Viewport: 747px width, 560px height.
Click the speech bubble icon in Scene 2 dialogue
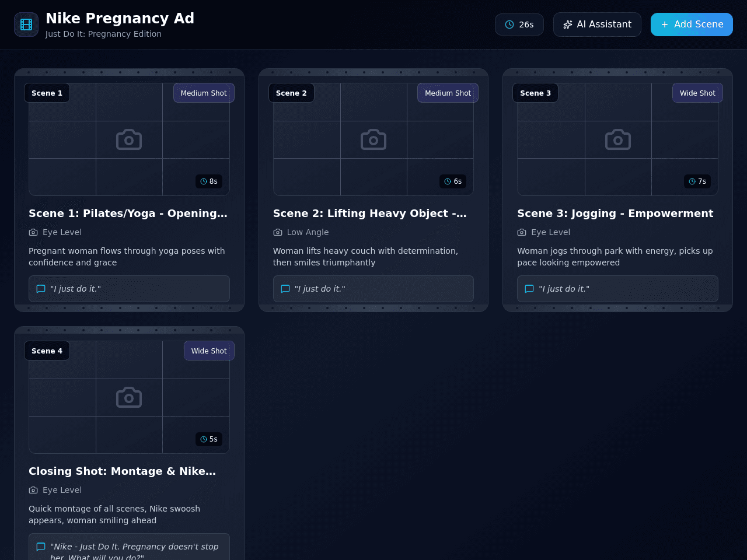tap(285, 289)
